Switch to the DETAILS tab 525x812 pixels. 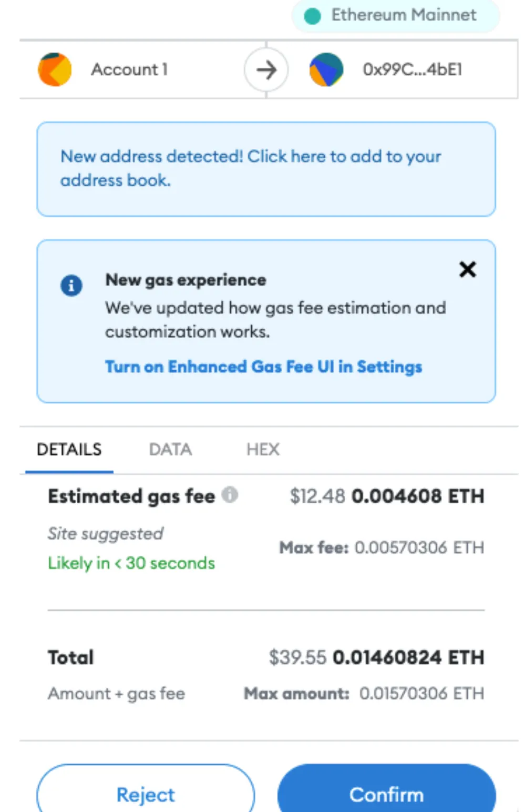(69, 450)
